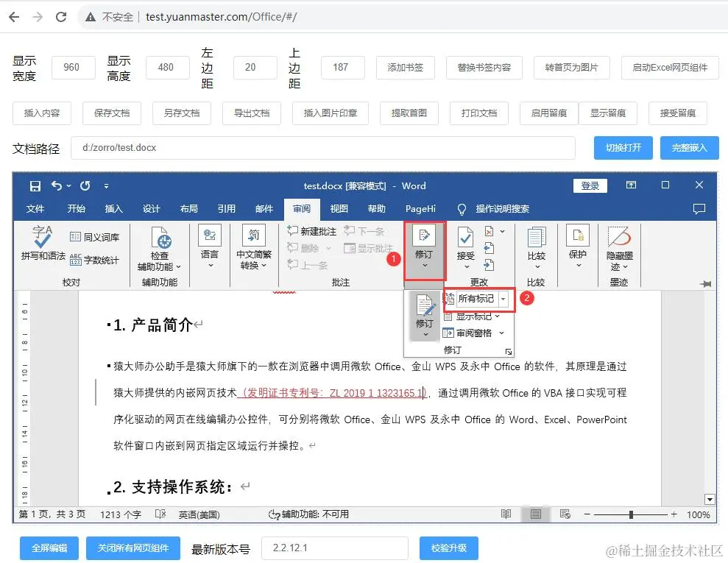Enable 显示留痕 show traces option
Screen dimensions: 728x563
pos(609,113)
